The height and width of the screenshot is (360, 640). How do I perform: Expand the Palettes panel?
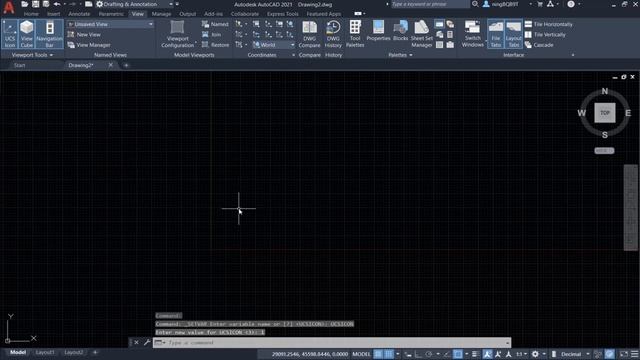(x=400, y=55)
